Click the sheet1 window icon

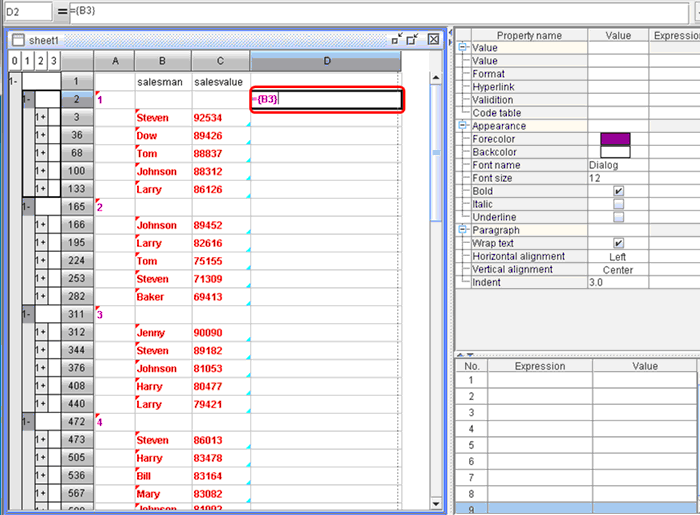point(18,40)
